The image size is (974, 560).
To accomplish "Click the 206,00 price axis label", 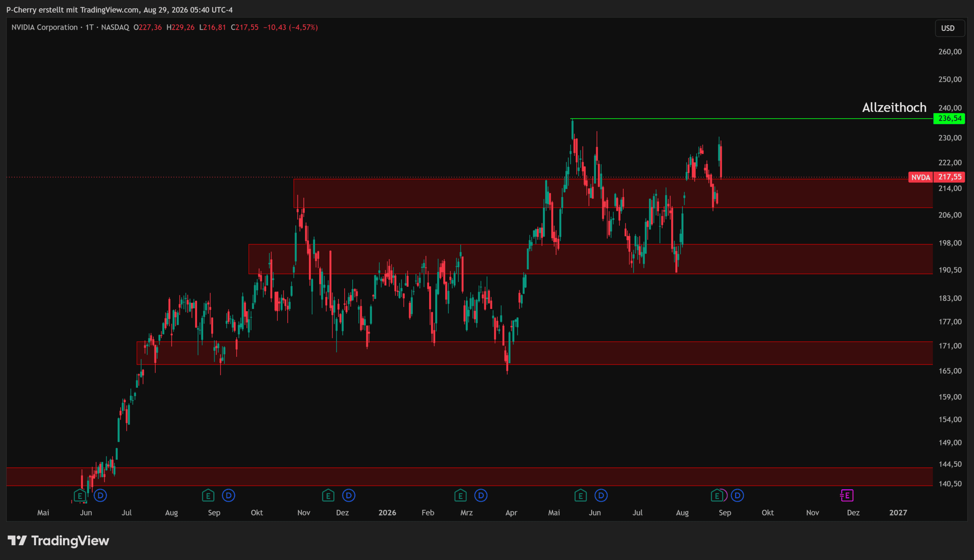I will [950, 215].
